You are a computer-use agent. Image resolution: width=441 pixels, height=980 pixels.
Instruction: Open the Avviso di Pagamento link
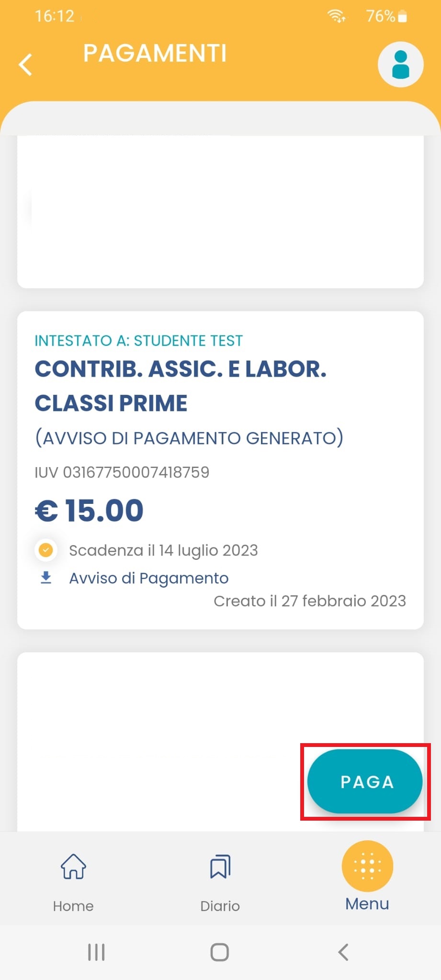tap(149, 578)
